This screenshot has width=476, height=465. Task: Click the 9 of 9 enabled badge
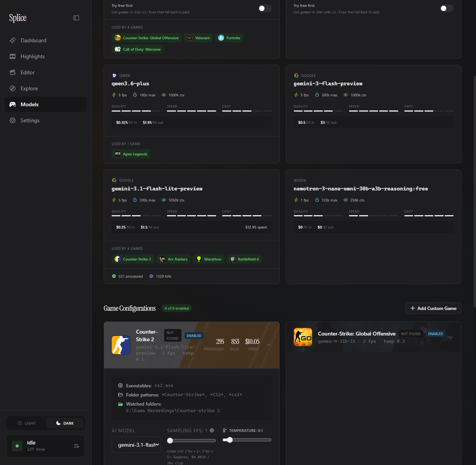click(176, 308)
